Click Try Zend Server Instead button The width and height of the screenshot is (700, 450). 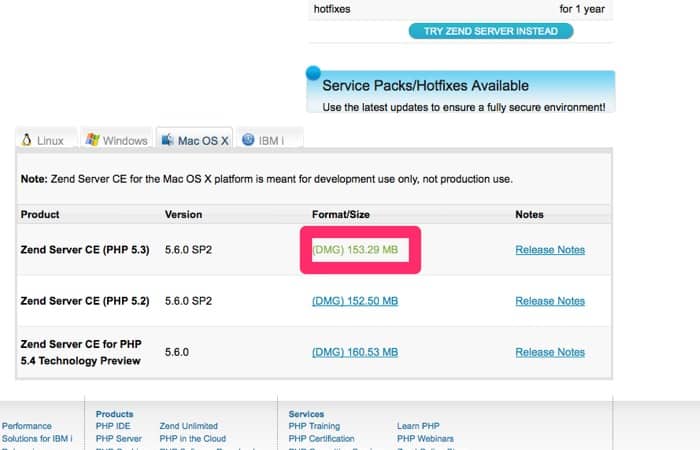click(x=491, y=31)
